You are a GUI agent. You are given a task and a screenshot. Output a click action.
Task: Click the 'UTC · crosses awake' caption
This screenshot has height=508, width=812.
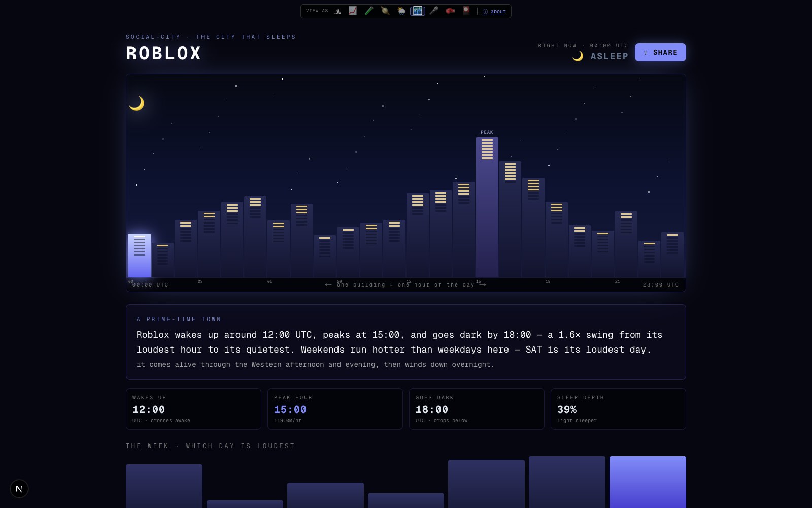click(161, 421)
